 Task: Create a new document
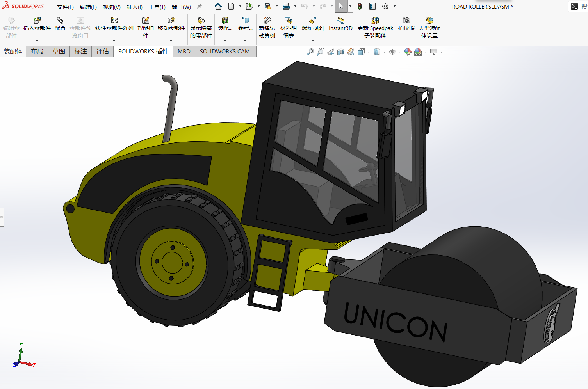(231, 6)
